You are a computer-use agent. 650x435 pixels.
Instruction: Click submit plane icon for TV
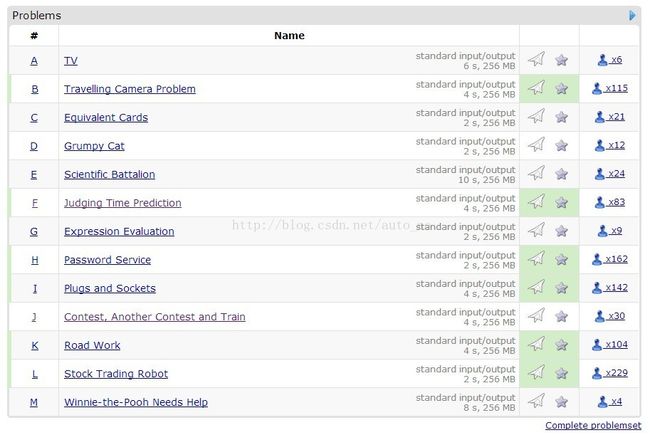pos(536,59)
